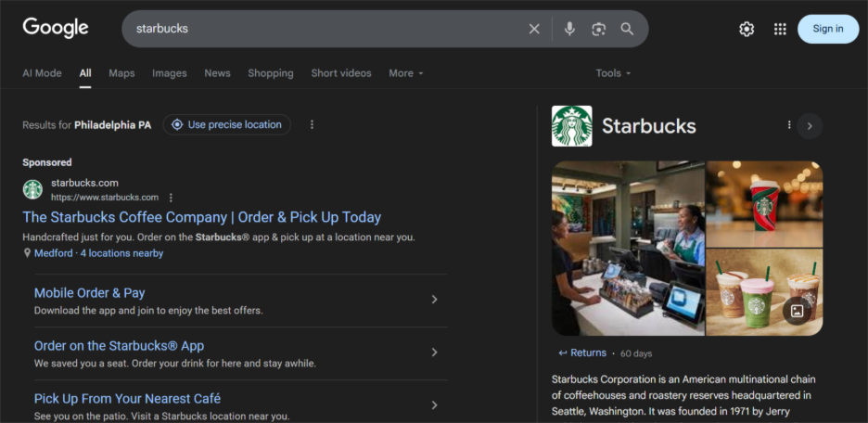Click the starbucks.com ad favicon
Screen dimensions: 868x423
click(32, 189)
